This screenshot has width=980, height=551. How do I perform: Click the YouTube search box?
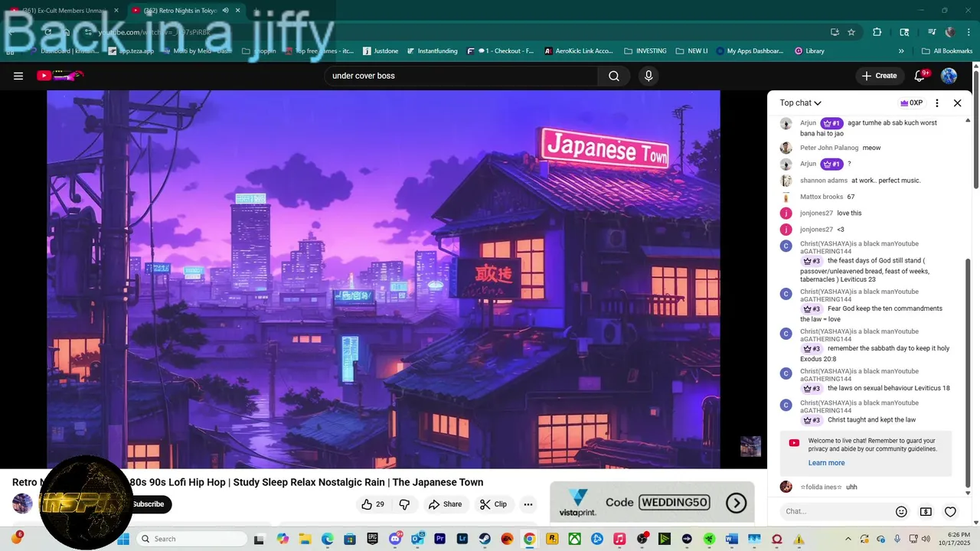click(462, 76)
